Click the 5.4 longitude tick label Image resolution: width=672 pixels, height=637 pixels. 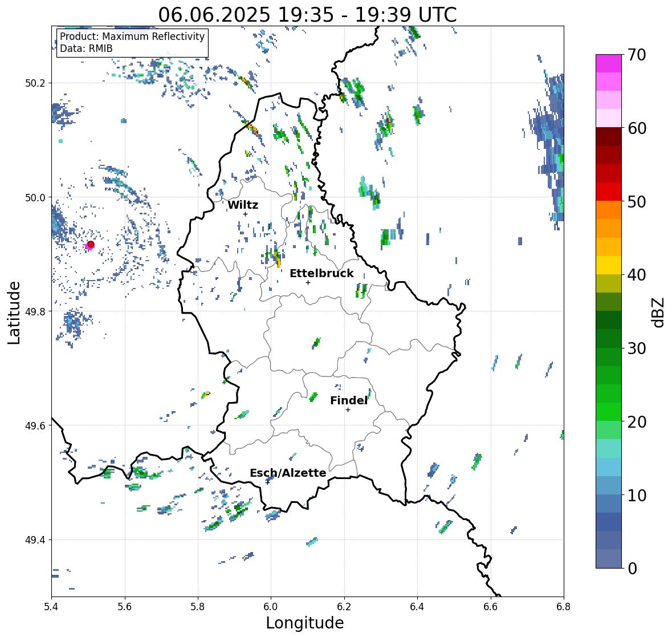51,607
